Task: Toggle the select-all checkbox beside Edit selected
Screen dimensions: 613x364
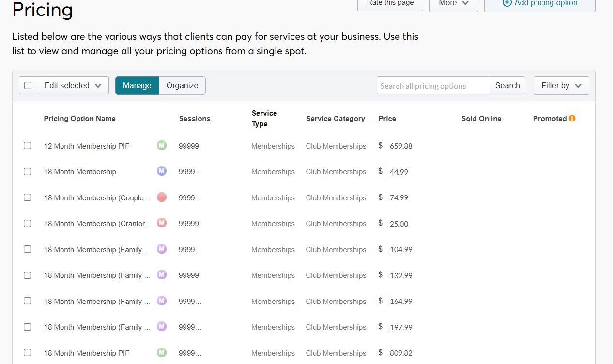Action: point(28,86)
